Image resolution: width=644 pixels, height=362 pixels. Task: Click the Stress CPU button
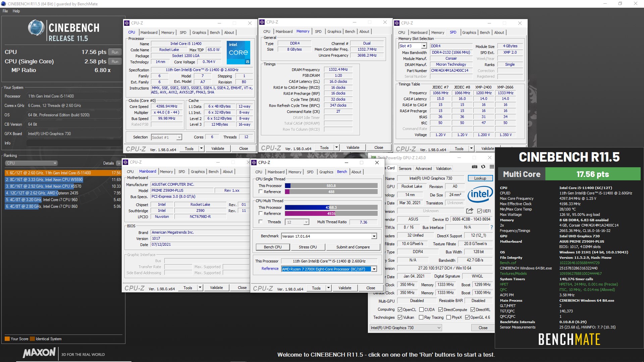pyautogui.click(x=308, y=247)
